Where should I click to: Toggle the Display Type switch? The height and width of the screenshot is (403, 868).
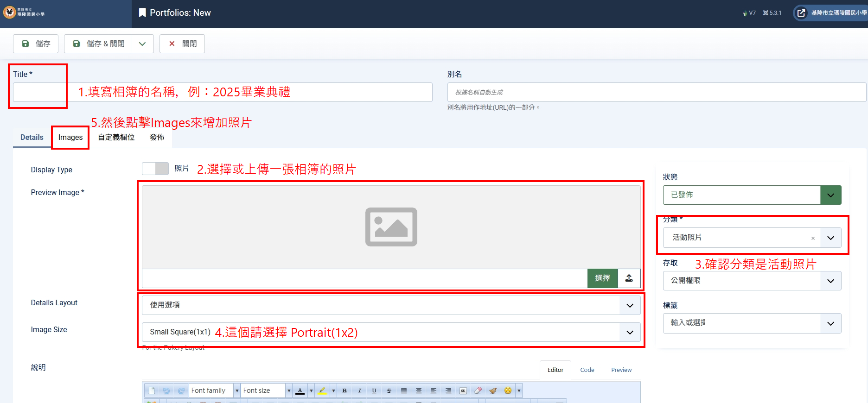pos(155,169)
